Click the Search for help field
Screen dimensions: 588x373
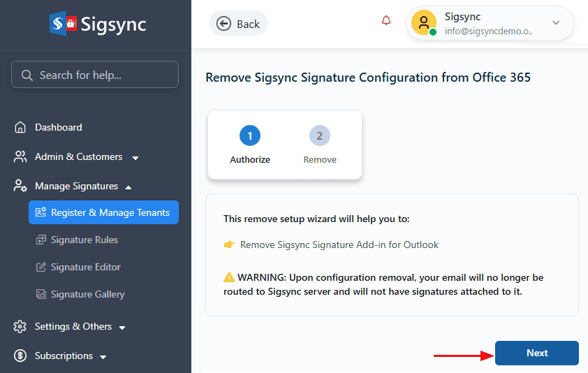[x=95, y=75]
